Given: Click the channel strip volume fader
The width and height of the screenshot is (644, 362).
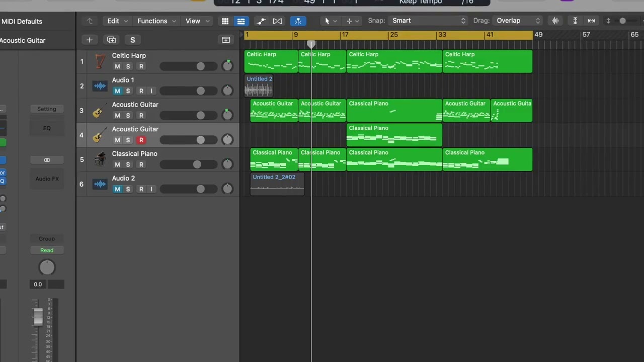Looking at the screenshot, I should click(x=38, y=316).
